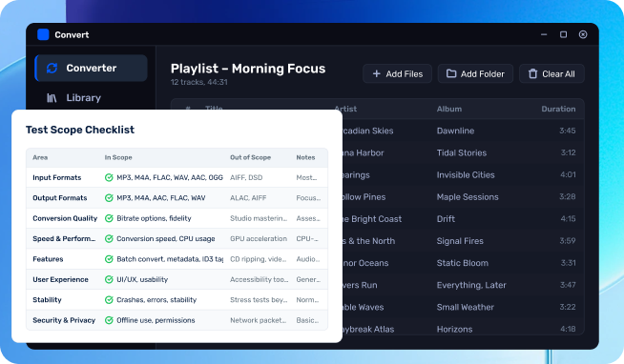Select the Drift album row
This screenshot has height=364, width=624.
463,219
